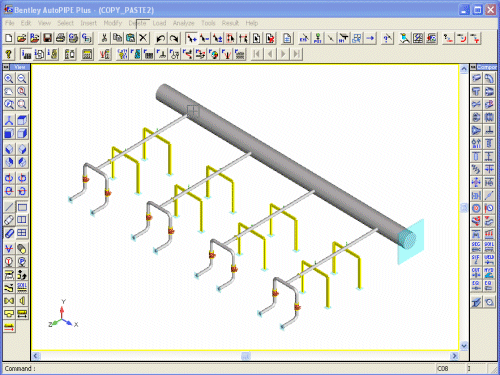Open the Analyze menu
500x375 pixels.
183,23
